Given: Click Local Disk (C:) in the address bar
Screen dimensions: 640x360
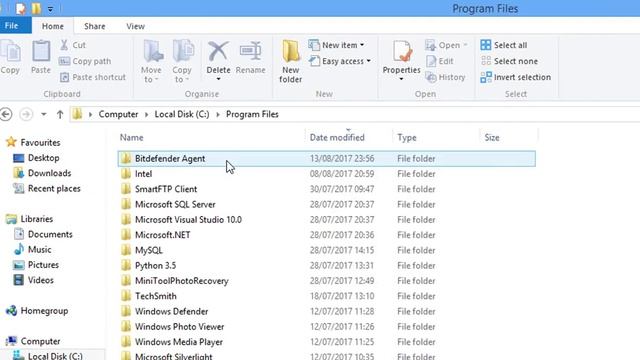Looking at the screenshot, I should [182, 114].
